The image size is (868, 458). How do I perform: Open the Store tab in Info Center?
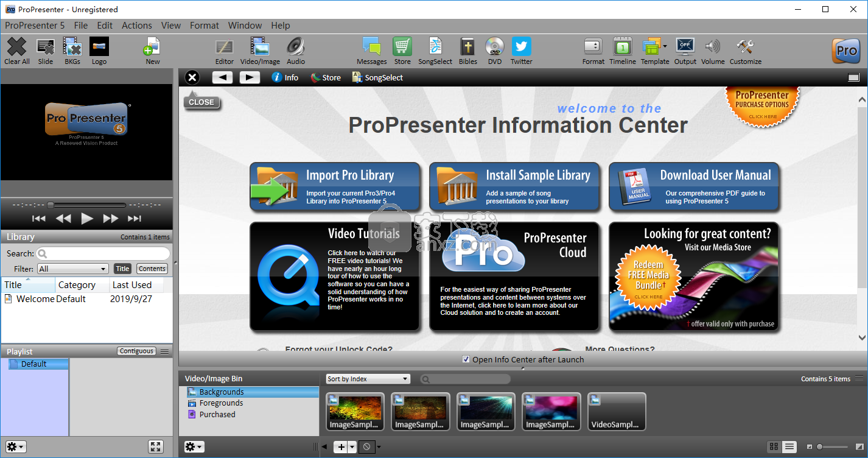click(326, 77)
